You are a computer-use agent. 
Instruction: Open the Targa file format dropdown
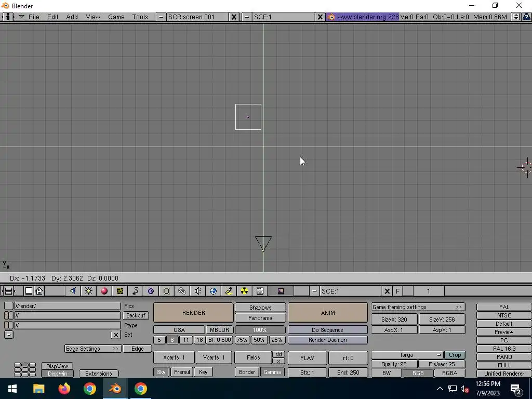pos(407,355)
